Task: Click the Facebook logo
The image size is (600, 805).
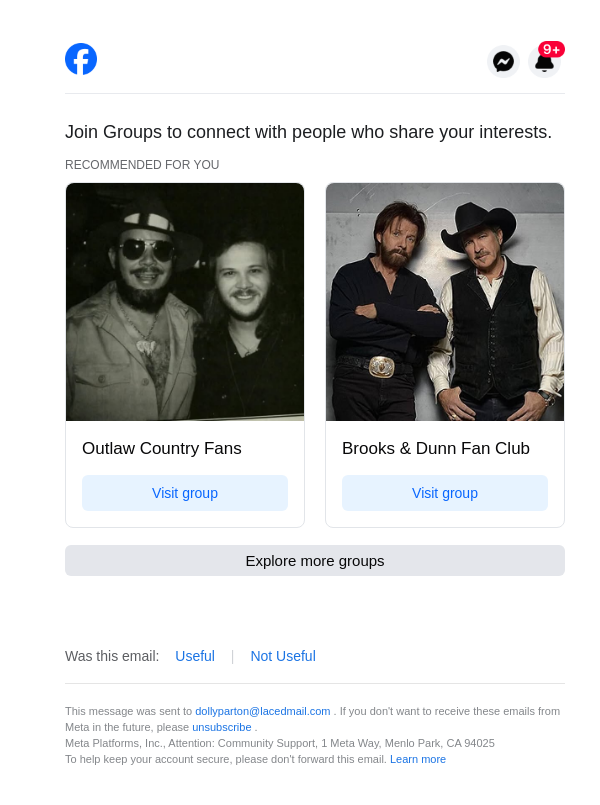Action: point(81,59)
